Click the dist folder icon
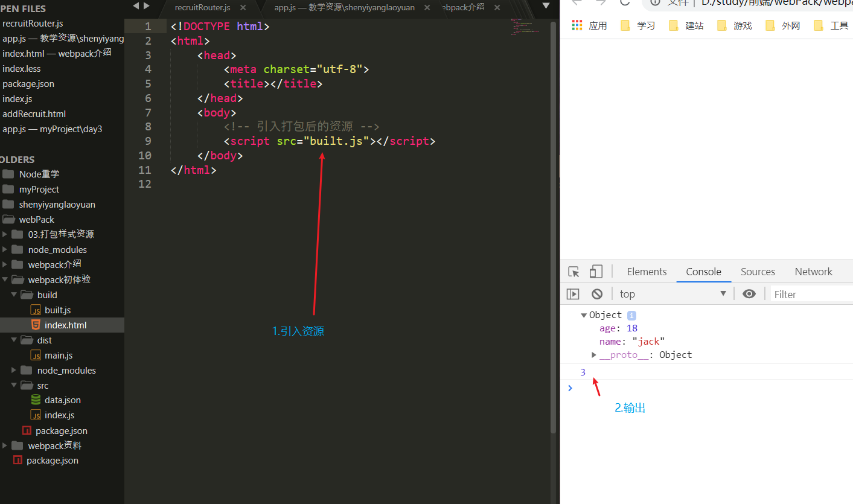853x504 pixels. tap(26, 340)
